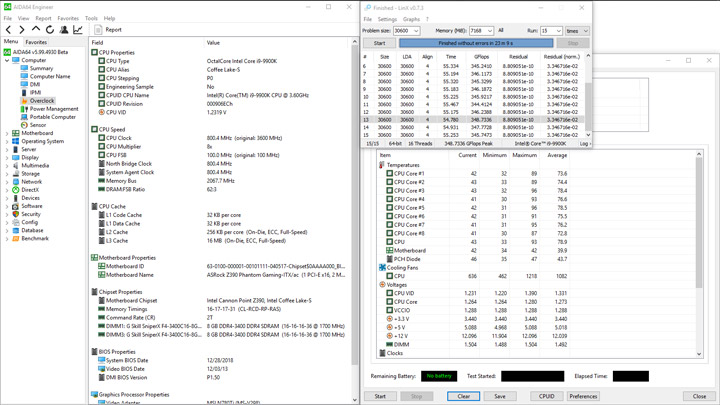Image resolution: width=720 pixels, height=405 pixels.
Task: Select Power Management tree item
Action: (x=50, y=109)
